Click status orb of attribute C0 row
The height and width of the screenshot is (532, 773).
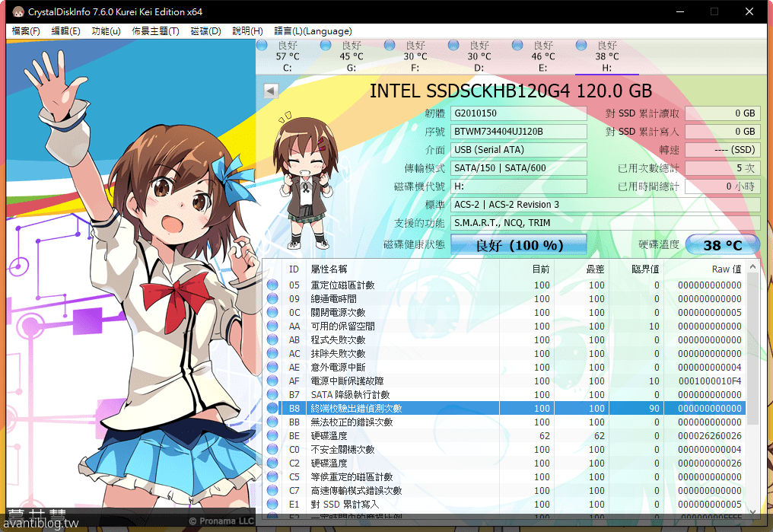(x=272, y=449)
